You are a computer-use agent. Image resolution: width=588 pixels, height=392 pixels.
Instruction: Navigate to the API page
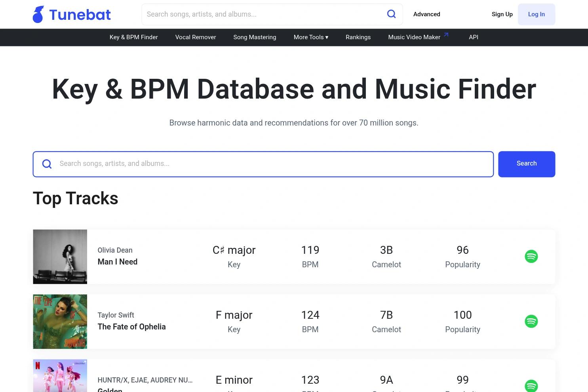click(x=474, y=37)
